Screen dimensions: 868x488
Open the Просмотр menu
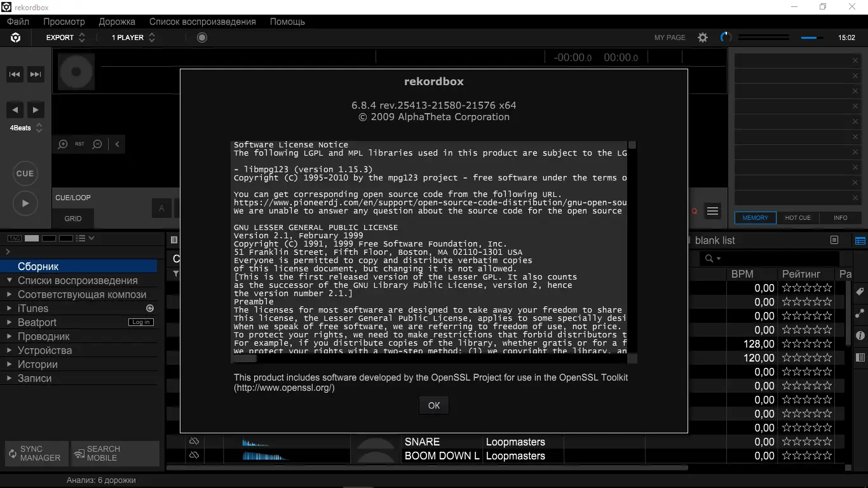64,22
